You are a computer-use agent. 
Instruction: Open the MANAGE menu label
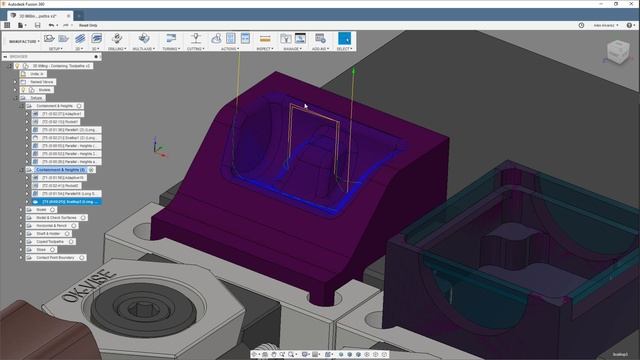[x=293, y=49]
